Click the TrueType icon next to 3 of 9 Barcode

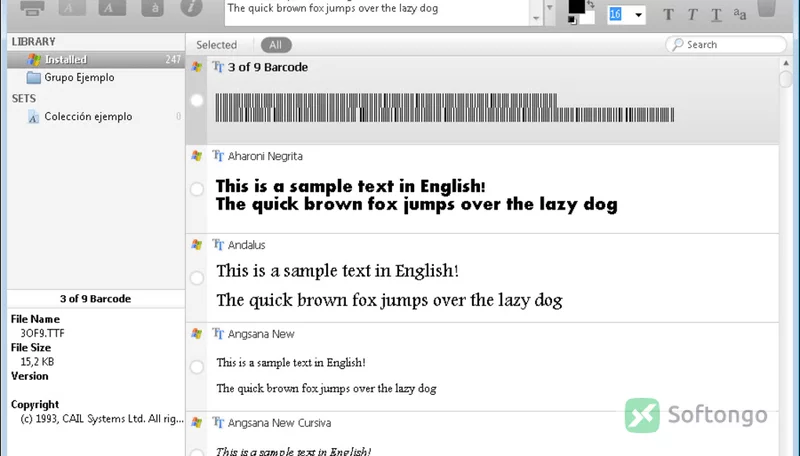tap(218, 67)
